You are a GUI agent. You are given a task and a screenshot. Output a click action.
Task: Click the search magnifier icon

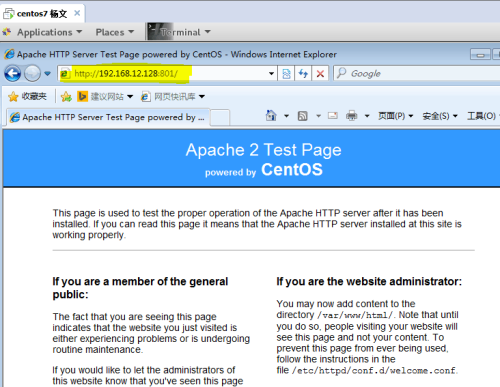341,73
